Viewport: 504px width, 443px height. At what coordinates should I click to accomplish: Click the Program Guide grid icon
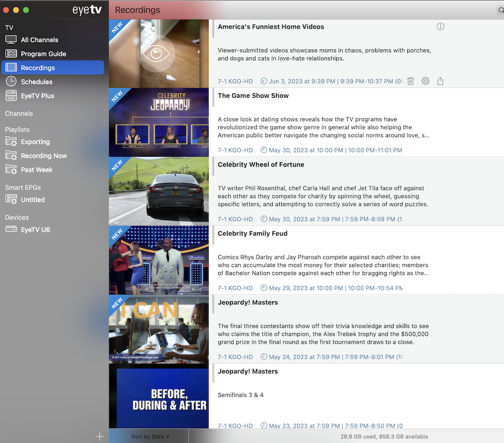(x=11, y=54)
